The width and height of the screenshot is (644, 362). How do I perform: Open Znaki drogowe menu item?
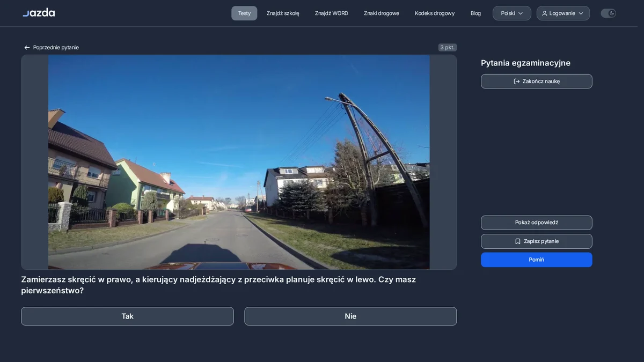(x=382, y=13)
